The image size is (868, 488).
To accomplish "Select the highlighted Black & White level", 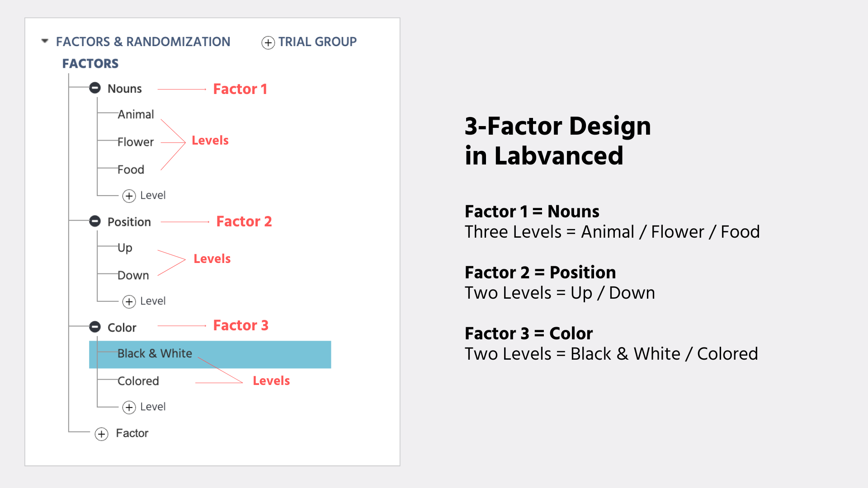I will [155, 354].
